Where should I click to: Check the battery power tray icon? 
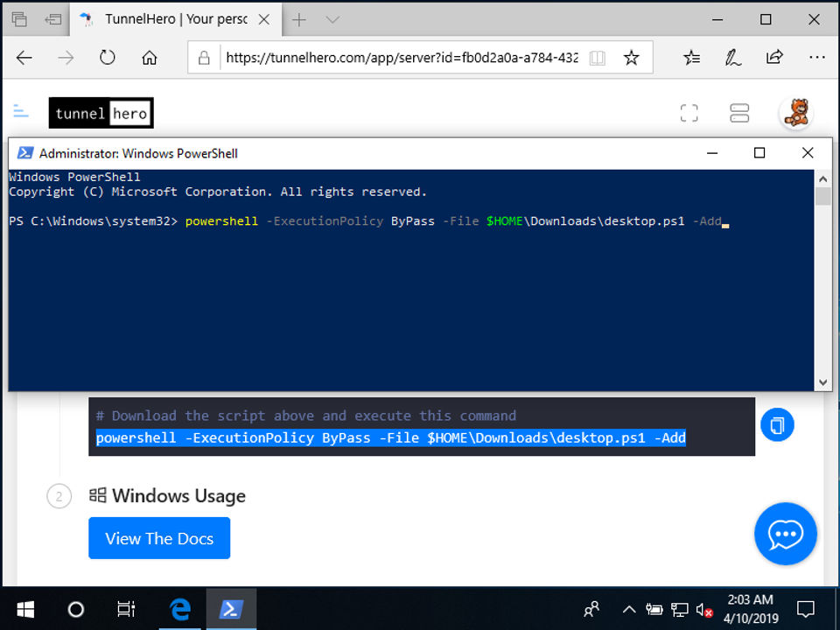tap(654, 609)
